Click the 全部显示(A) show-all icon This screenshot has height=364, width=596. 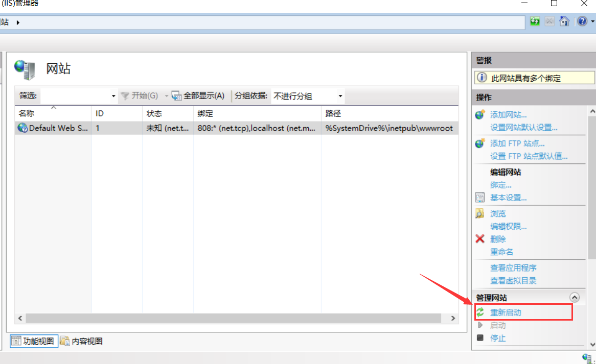click(x=176, y=95)
